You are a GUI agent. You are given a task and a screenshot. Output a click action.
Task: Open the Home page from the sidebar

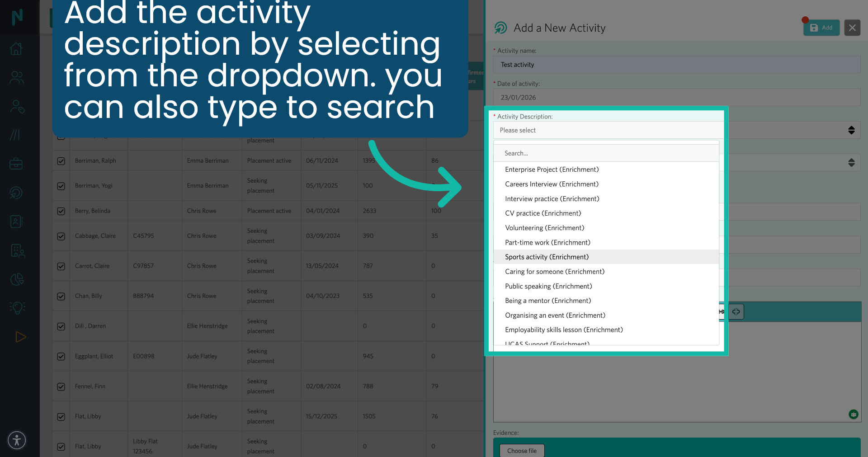(x=17, y=48)
